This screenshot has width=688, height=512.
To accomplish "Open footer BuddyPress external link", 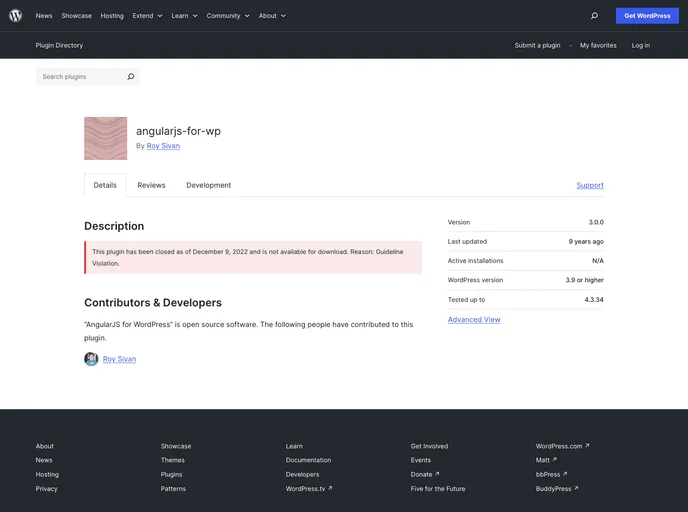I will tap(557, 489).
